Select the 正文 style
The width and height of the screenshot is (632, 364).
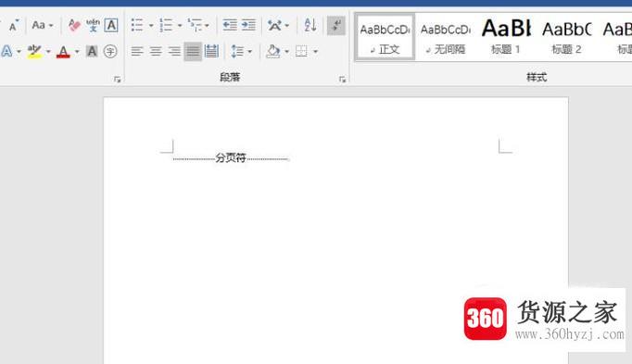point(386,37)
